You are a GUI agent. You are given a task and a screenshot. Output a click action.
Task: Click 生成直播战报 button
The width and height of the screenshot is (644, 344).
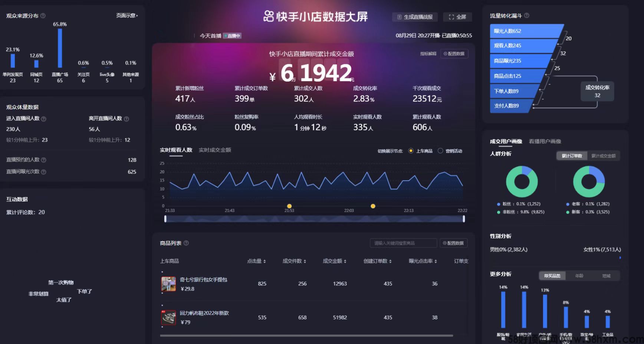click(415, 17)
